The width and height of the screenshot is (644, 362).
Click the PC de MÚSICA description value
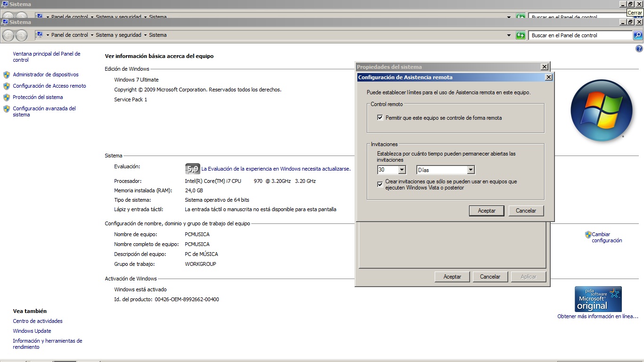201,254
